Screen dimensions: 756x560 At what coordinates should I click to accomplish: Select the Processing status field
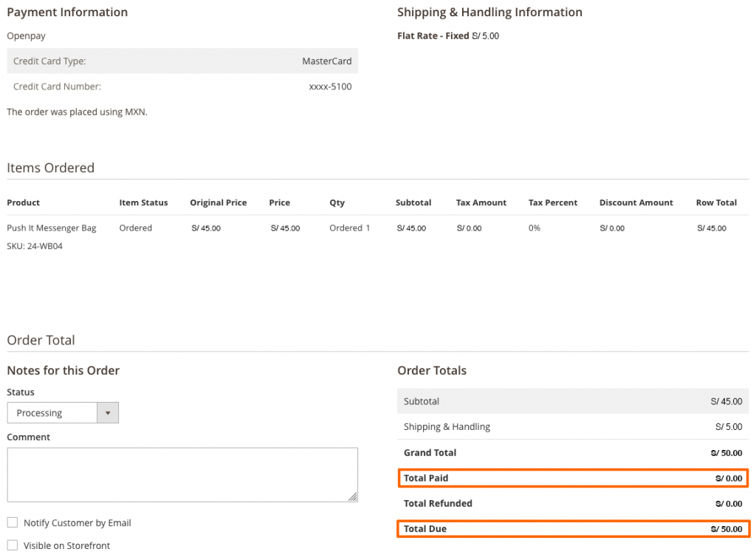click(x=63, y=413)
